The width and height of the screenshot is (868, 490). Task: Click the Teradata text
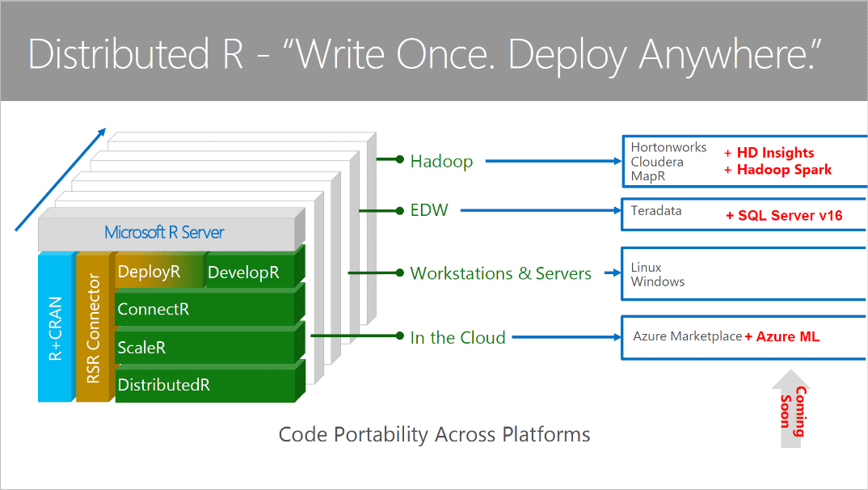(656, 211)
